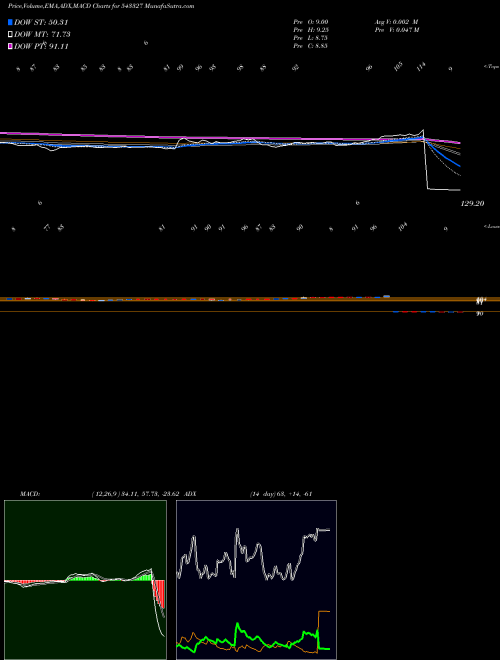This screenshot has width=500, height=660.
Task: Click the MACD: heading label
Action: pyautogui.click(x=30, y=494)
